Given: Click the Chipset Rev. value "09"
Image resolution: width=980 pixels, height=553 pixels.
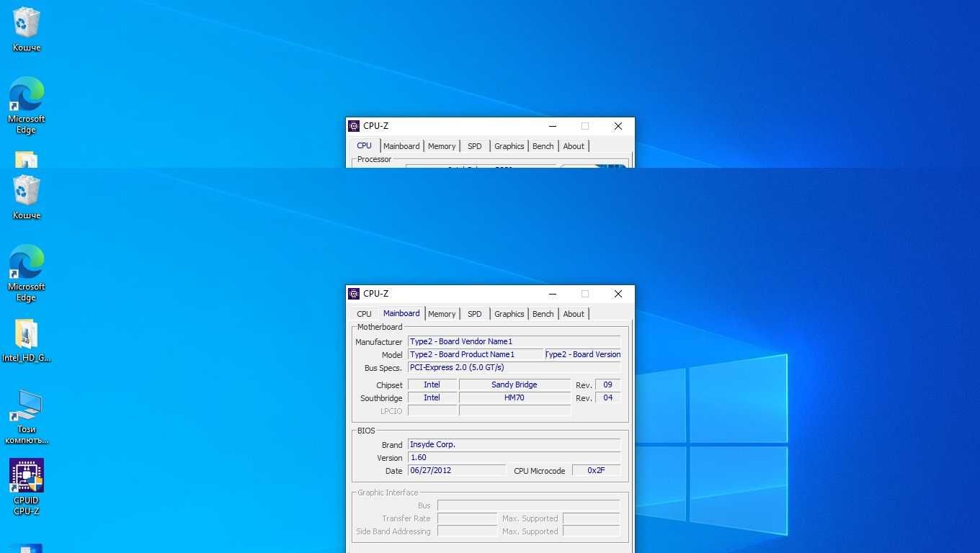Looking at the screenshot, I should point(607,385).
